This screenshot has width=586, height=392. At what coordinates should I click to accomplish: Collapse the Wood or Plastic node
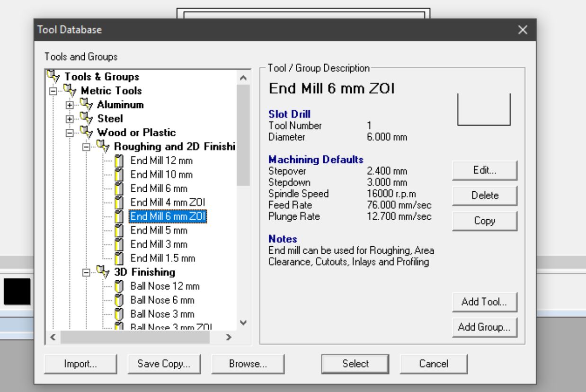tap(70, 133)
